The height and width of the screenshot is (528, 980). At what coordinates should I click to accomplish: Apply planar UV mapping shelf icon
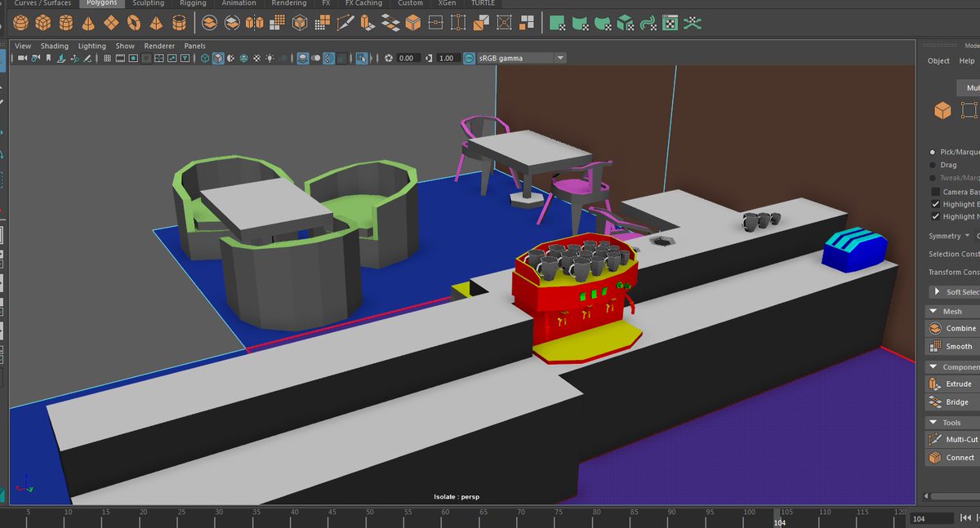click(558, 23)
